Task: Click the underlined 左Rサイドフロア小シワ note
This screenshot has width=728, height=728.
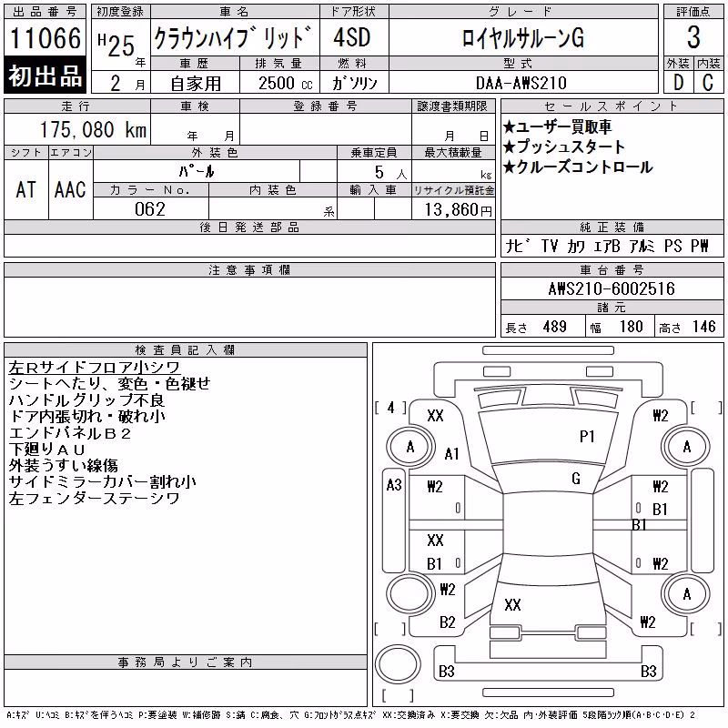Action: [x=94, y=367]
